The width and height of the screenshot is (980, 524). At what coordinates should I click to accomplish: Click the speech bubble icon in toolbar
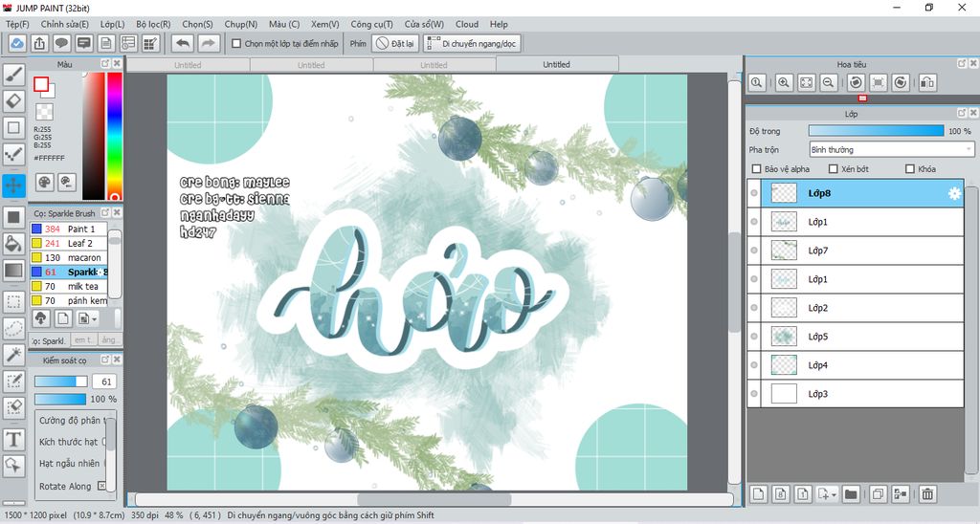[61, 44]
